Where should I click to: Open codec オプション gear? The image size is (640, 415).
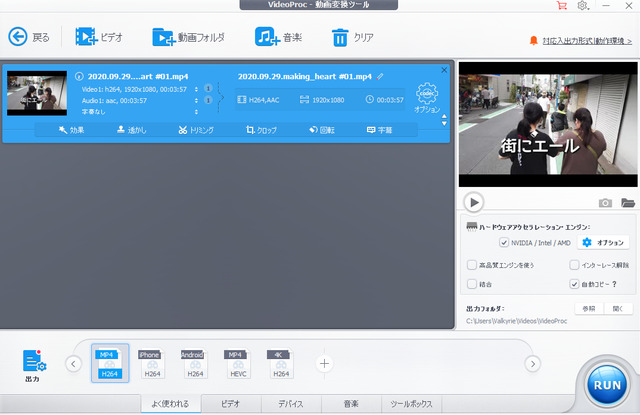point(427,98)
